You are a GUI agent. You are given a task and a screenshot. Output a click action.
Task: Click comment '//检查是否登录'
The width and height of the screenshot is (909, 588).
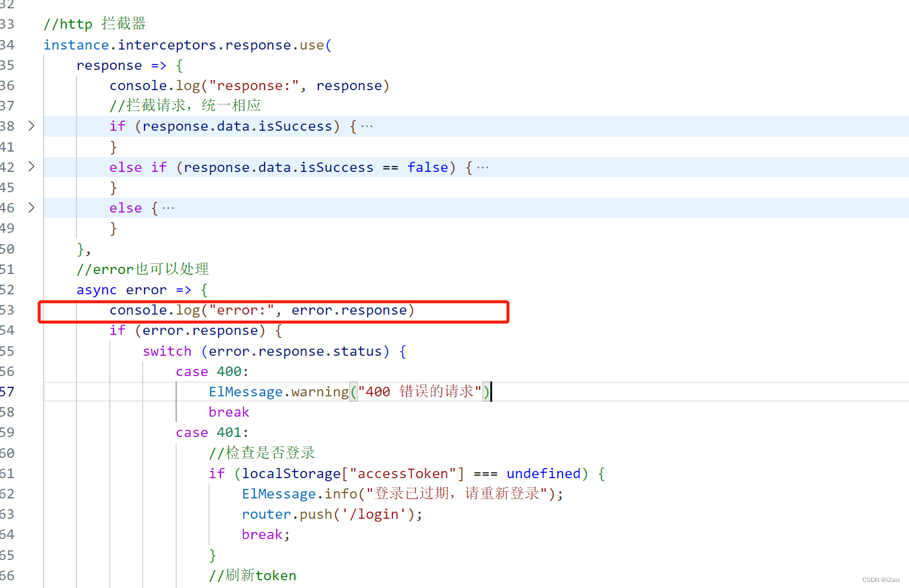pos(262,453)
